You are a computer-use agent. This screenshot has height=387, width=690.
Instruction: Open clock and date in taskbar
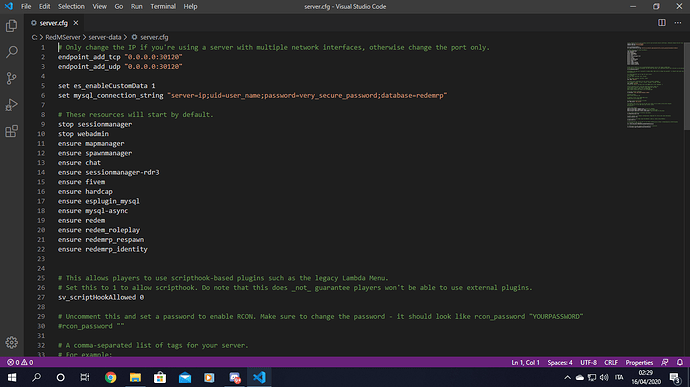646,377
